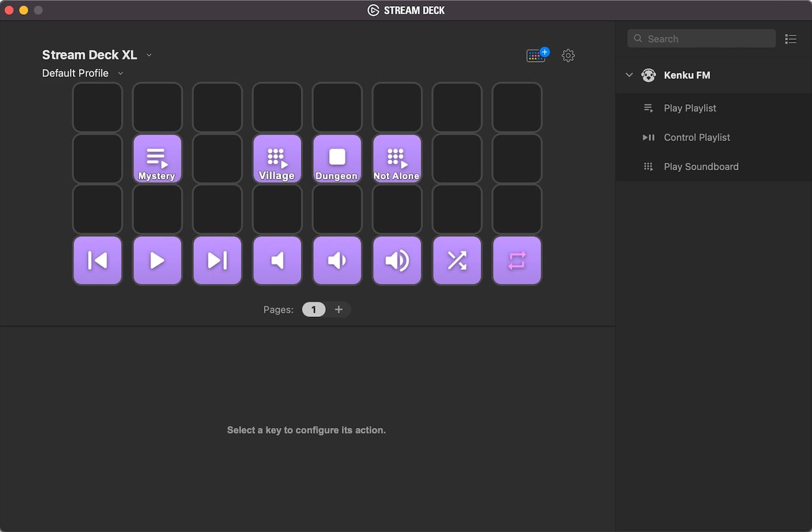Select the Not Alone soundboard key
812x532 pixels.
point(397,159)
